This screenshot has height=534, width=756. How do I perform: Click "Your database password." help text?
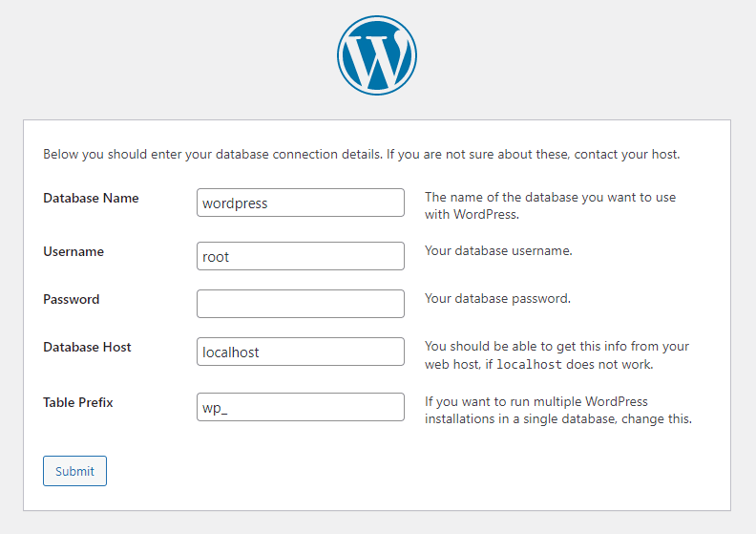(497, 298)
